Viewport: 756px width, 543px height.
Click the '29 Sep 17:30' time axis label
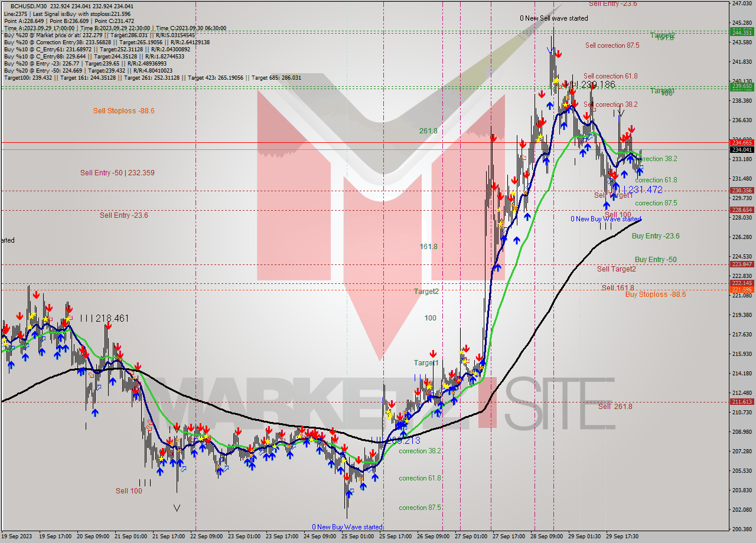[x=623, y=537]
